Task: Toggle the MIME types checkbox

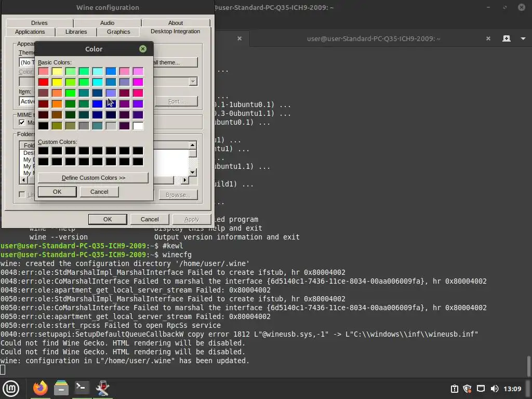Action: pyautogui.click(x=22, y=123)
